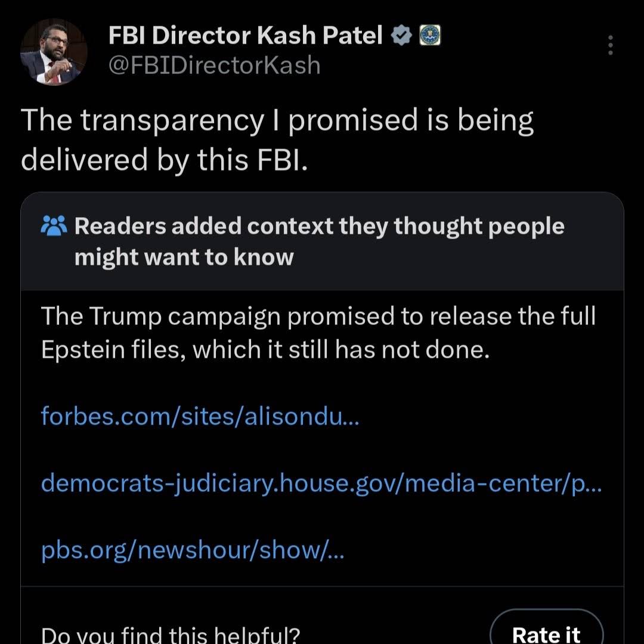Tap the @FBIDirectorKash handle

point(215,66)
